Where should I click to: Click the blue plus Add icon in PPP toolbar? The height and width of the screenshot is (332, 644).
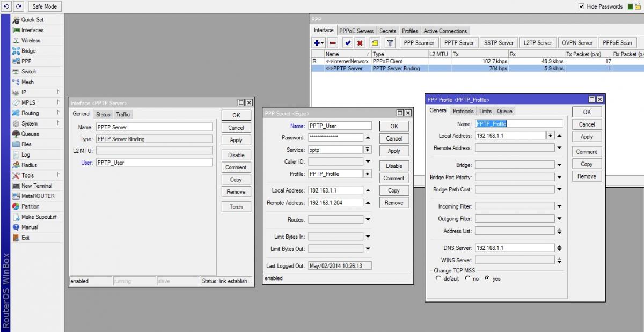pyautogui.click(x=318, y=43)
